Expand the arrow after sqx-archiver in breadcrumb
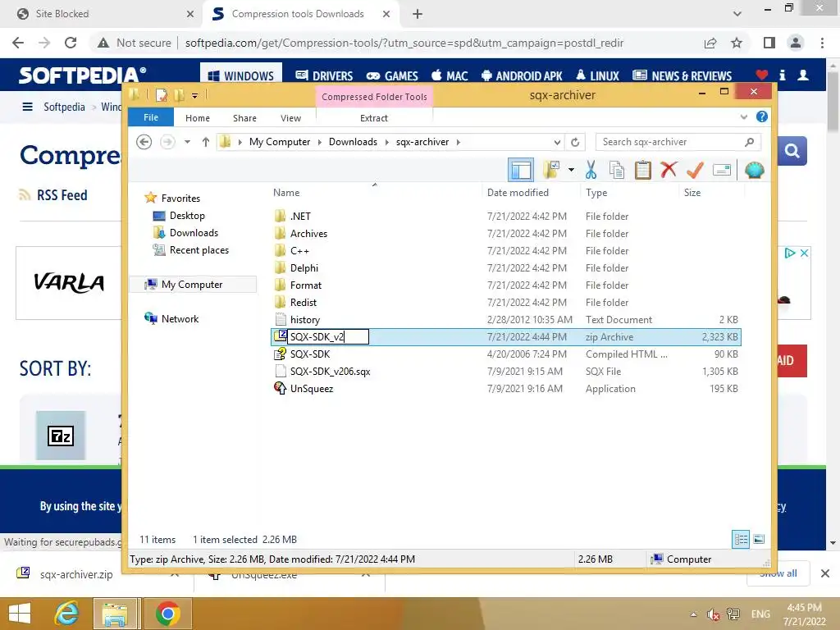The image size is (840, 630). [x=458, y=142]
